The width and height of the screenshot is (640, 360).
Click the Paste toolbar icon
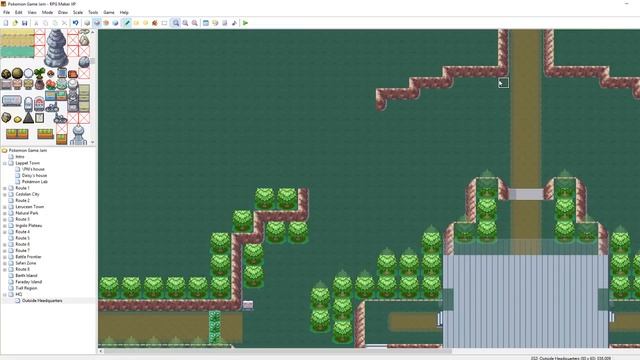(x=55, y=23)
